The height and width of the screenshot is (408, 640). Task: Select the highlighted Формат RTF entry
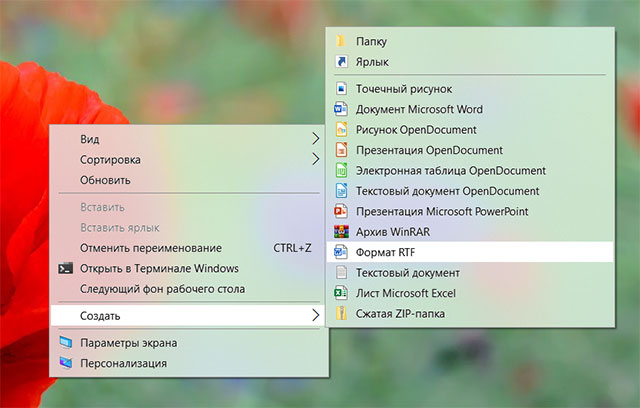click(x=470, y=252)
